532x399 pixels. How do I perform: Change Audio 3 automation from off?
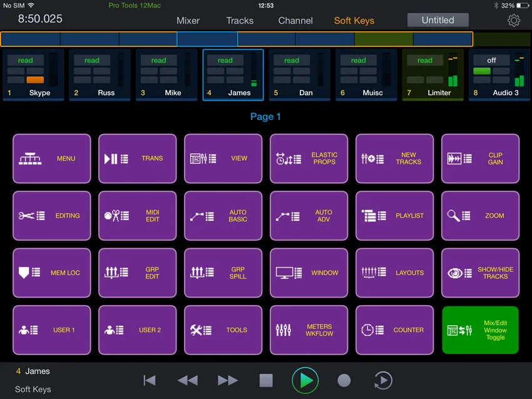491,60
